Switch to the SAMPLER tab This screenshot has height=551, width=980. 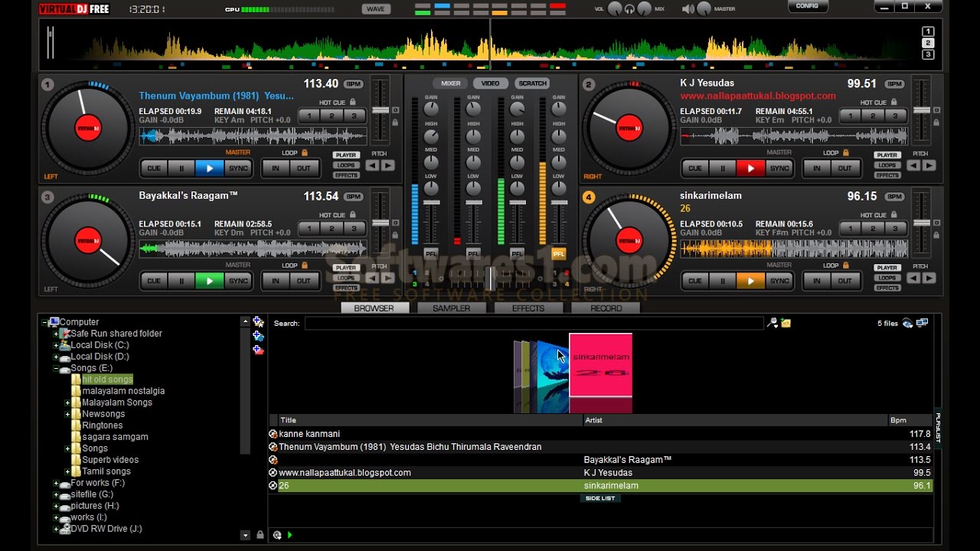point(451,308)
